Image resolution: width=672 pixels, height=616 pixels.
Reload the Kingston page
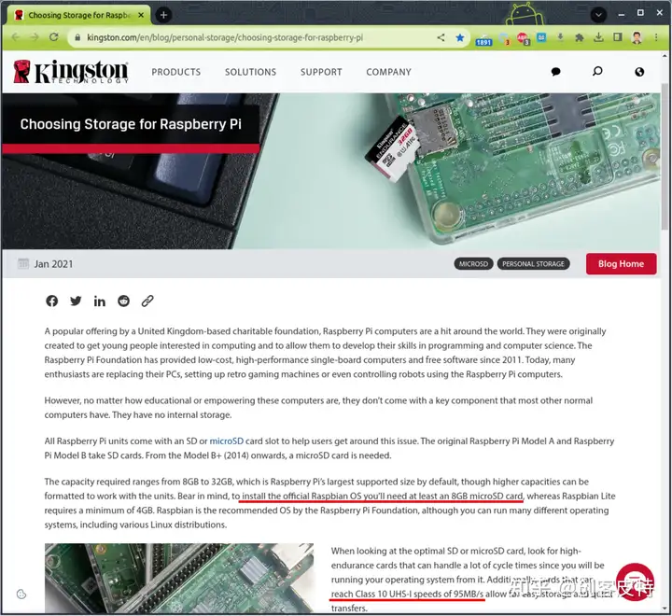(x=53, y=37)
